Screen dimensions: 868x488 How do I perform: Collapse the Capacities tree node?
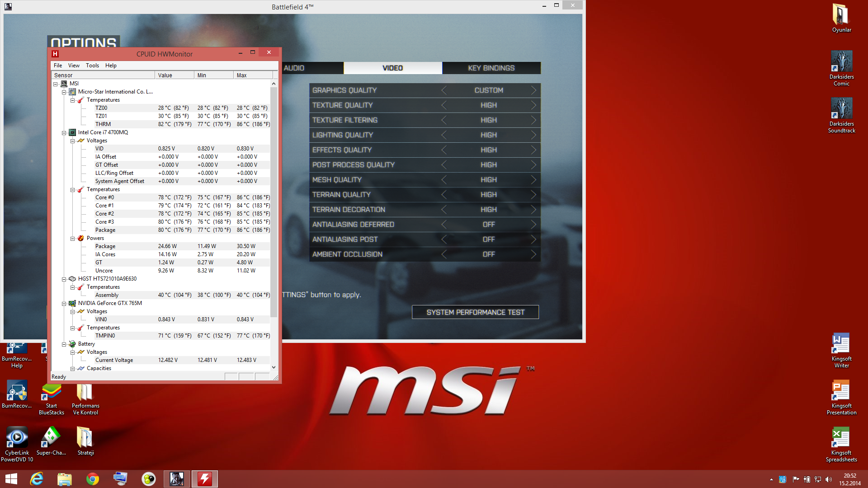[73, 368]
